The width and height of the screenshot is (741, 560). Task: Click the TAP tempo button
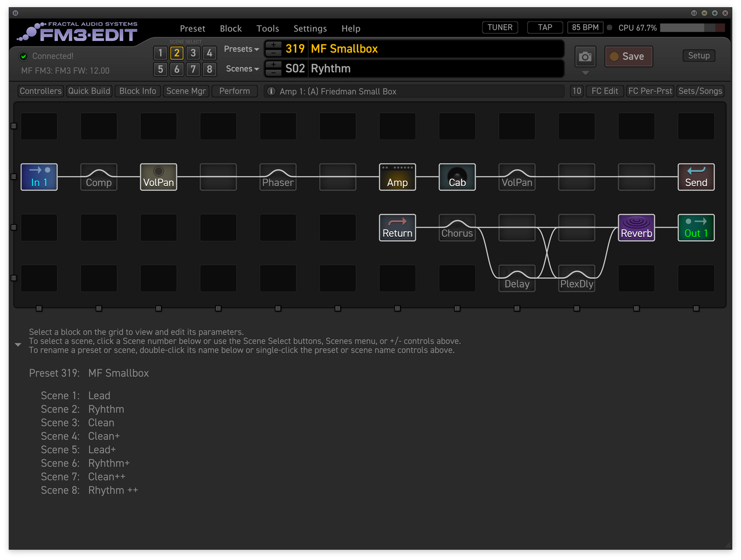[x=545, y=28]
